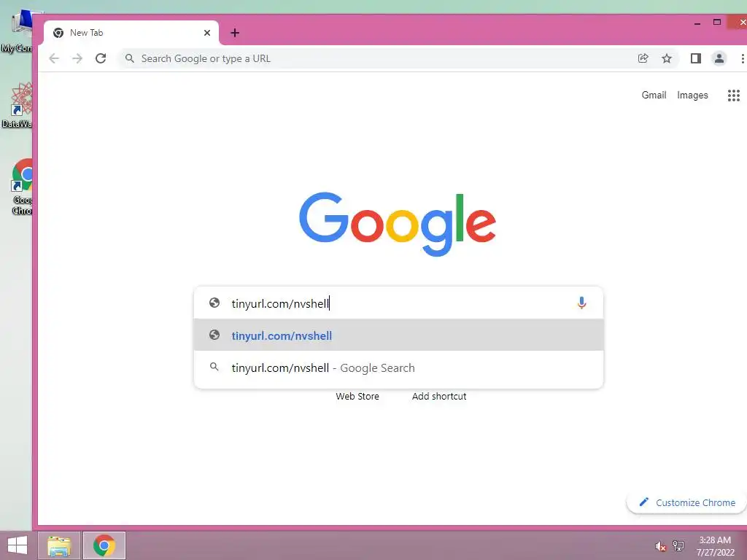Open a new tab with plus button

pyautogui.click(x=235, y=33)
